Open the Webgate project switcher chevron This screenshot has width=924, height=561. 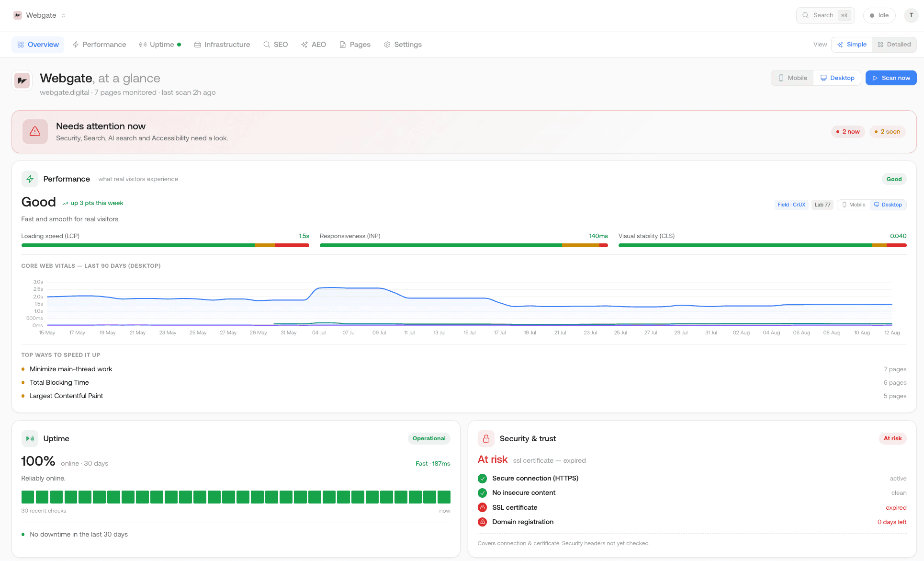63,15
